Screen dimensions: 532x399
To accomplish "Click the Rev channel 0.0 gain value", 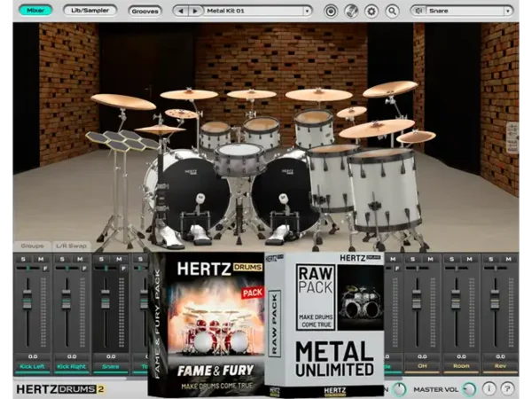I will pos(500,356).
